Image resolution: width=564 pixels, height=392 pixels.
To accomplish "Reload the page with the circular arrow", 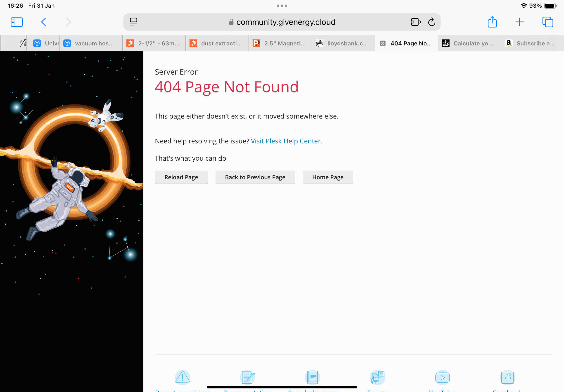I will (x=432, y=22).
